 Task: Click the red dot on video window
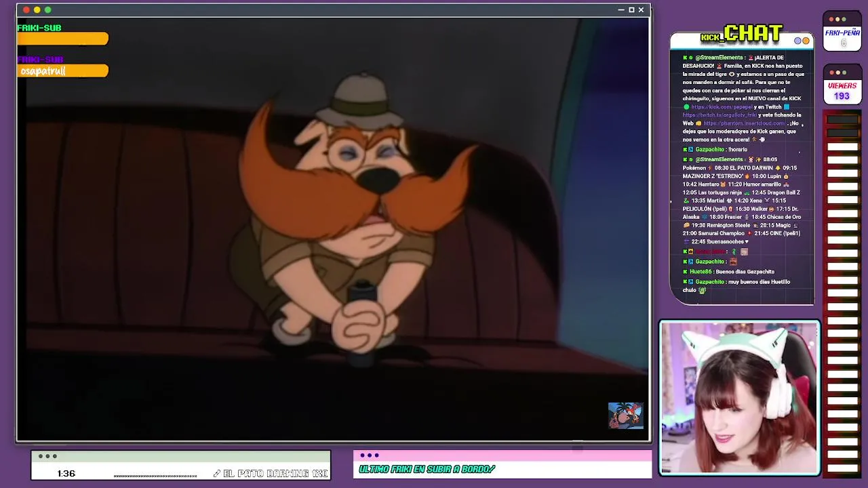(x=26, y=9)
